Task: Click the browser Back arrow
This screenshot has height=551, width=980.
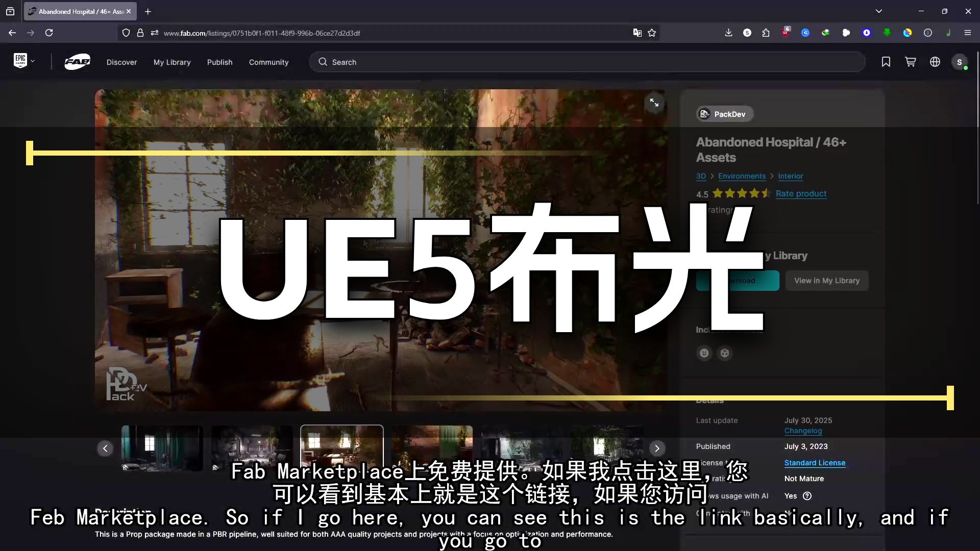Action: (12, 33)
